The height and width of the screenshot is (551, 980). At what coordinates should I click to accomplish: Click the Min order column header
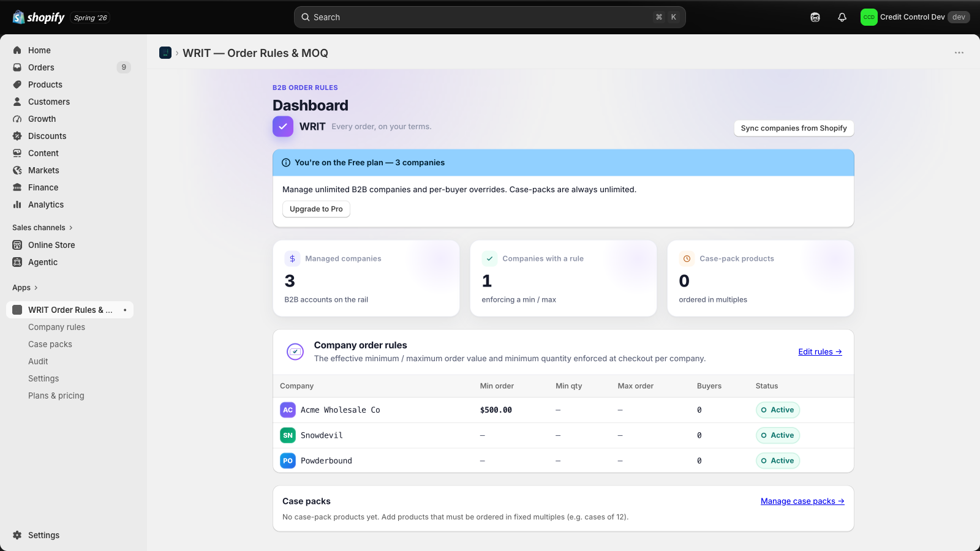(497, 386)
